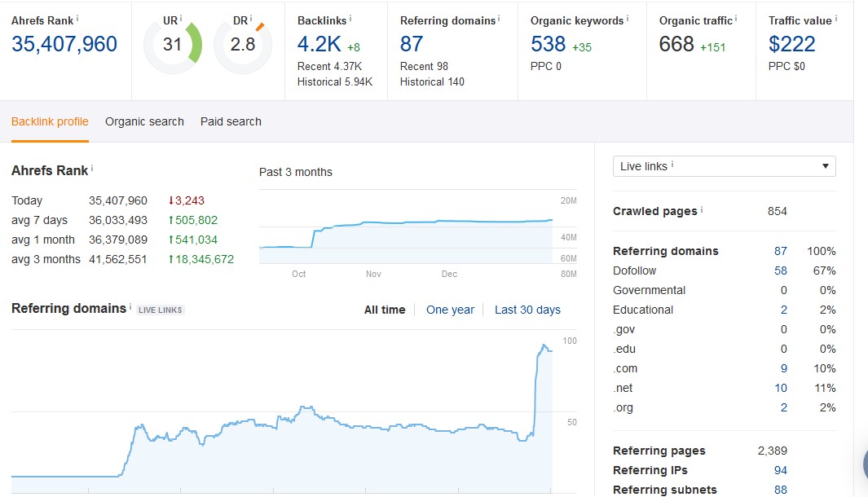Select the 668 organic traffic value
The height and width of the screenshot is (497, 868).
point(676,44)
